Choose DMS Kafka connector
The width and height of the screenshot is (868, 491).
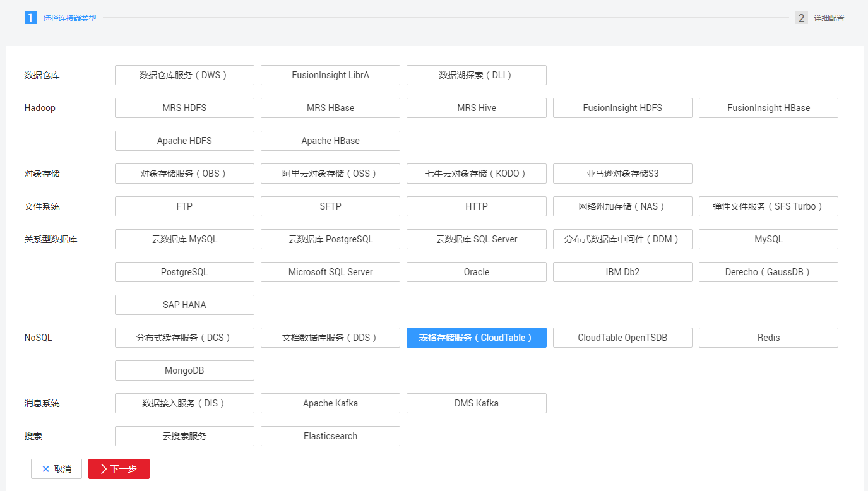pos(477,403)
